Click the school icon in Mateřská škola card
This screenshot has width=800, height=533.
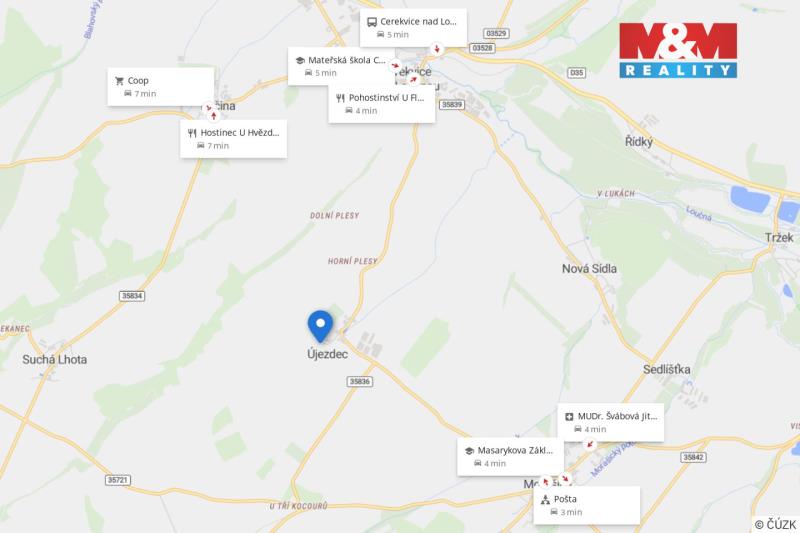click(300, 60)
